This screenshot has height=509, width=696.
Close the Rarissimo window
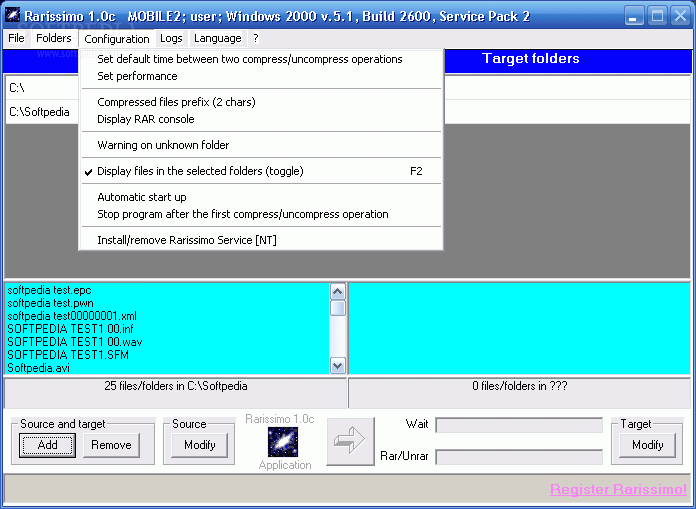[680, 16]
